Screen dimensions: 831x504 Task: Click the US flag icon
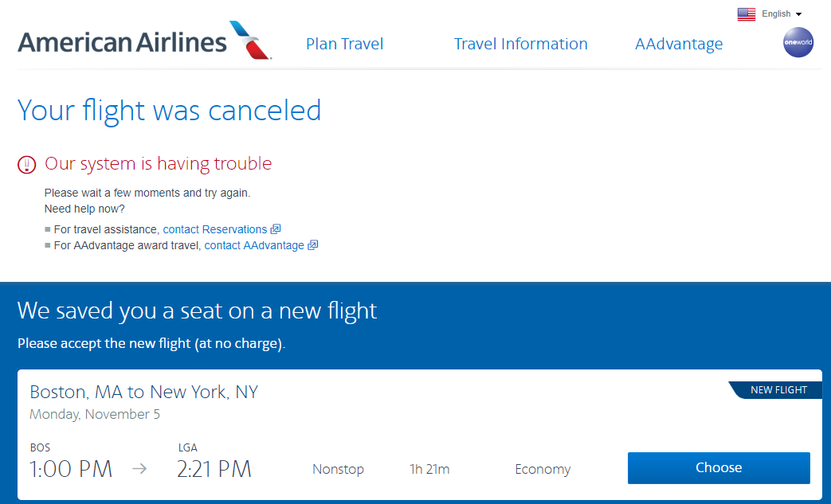point(746,14)
